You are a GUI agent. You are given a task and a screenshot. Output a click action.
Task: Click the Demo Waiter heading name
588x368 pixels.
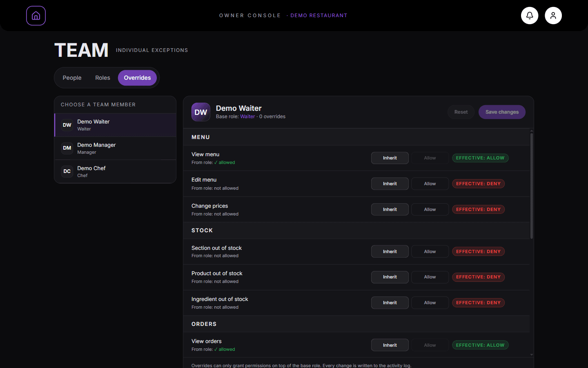(x=238, y=108)
